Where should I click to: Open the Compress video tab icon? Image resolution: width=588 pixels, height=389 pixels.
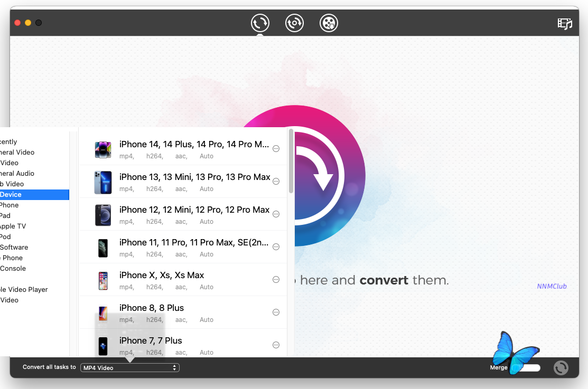point(294,23)
